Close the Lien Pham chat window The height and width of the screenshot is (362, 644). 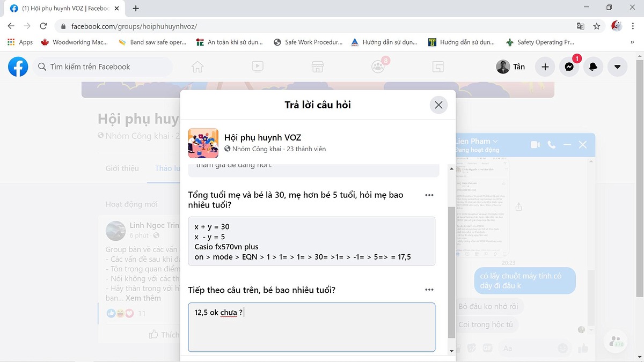click(x=583, y=145)
